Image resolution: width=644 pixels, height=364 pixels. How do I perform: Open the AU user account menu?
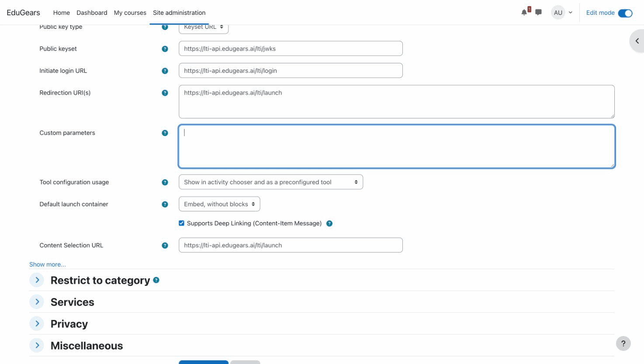tap(561, 12)
